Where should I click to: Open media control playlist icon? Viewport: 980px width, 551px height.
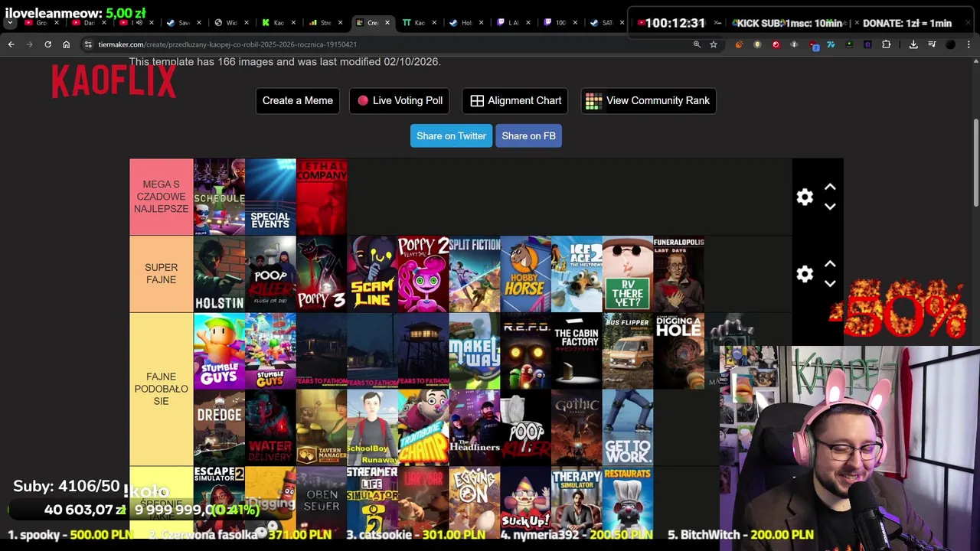(932, 44)
